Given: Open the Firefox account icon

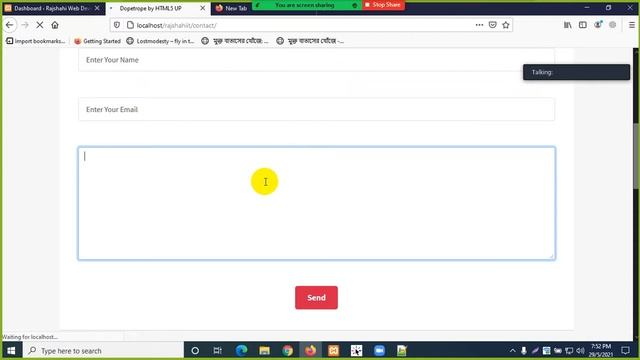Looking at the screenshot, I should [x=598, y=25].
